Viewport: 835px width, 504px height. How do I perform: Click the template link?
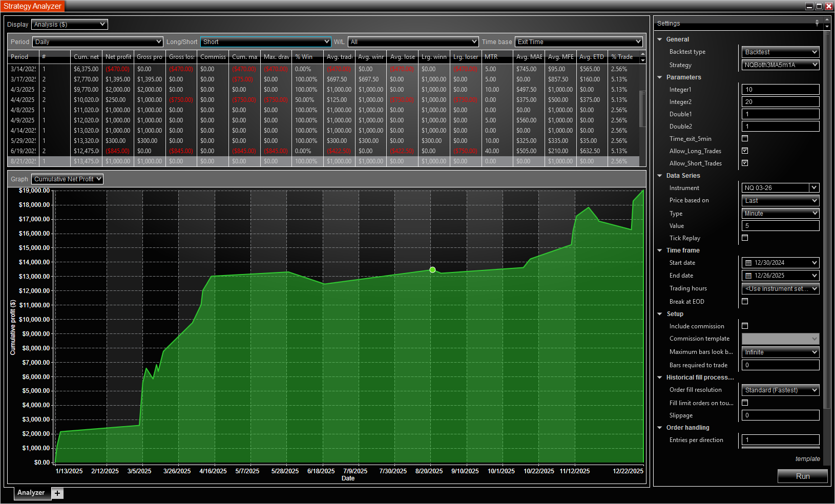click(807, 459)
